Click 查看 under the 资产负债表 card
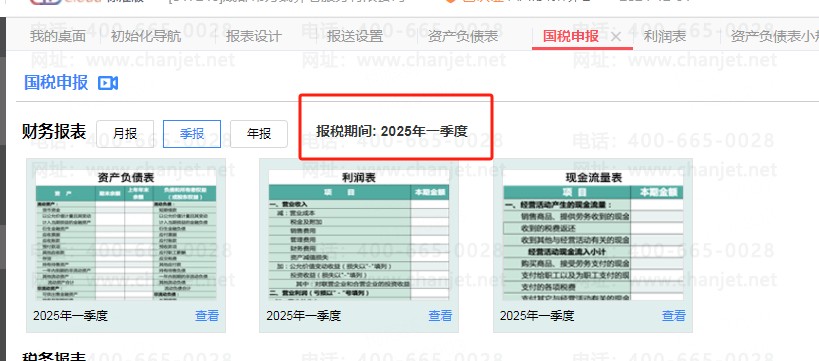This screenshot has width=819, height=361. (207, 316)
